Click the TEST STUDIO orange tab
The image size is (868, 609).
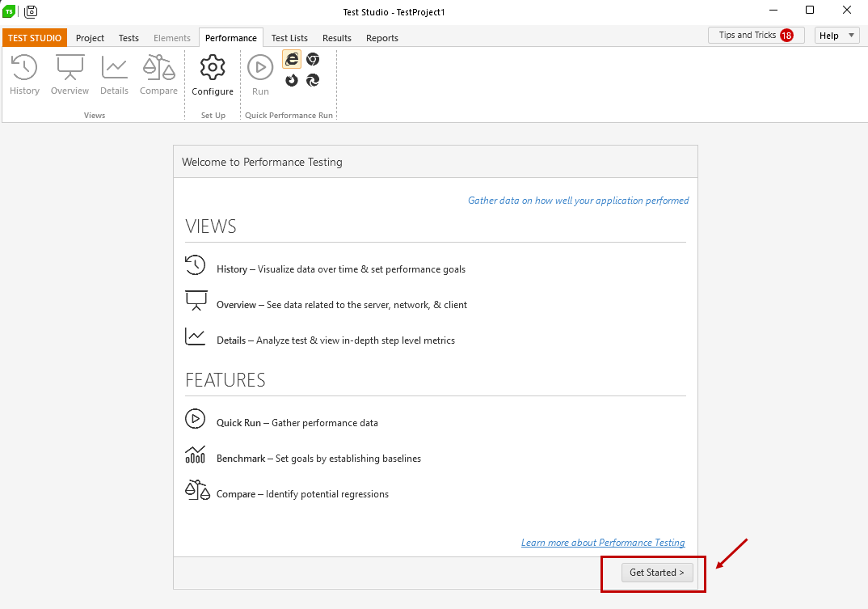point(34,38)
